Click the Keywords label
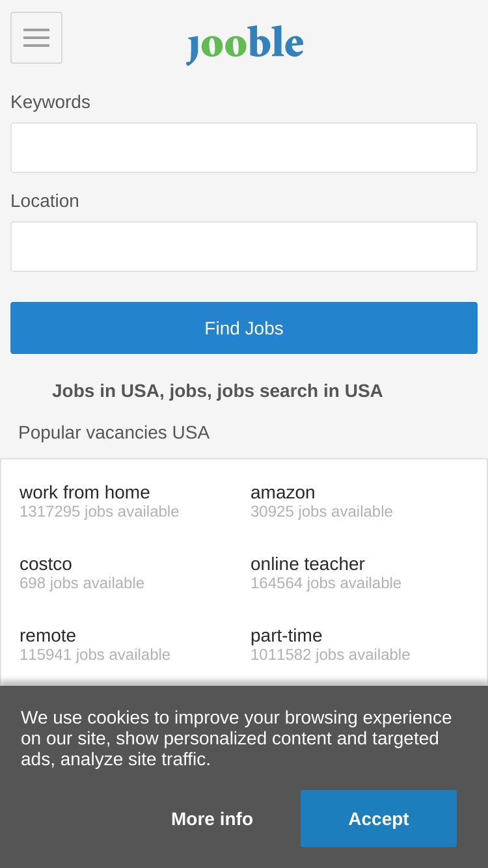The image size is (488, 868). pos(50,102)
